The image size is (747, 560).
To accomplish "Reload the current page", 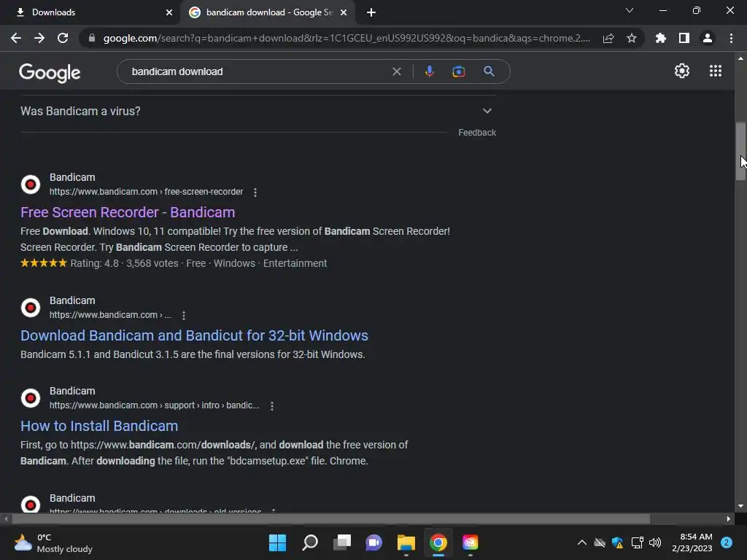I will 63,38.
